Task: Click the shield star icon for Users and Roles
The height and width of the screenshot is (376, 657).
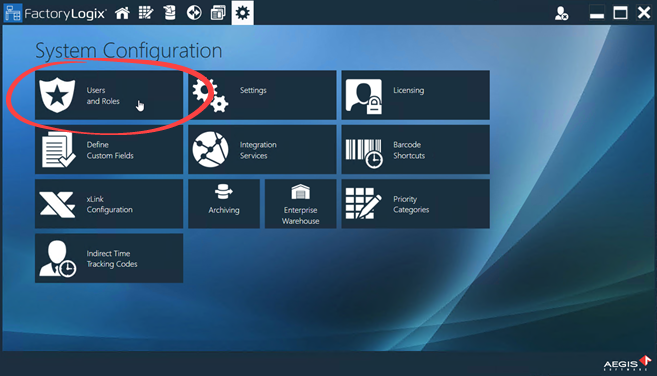Action: click(x=57, y=95)
